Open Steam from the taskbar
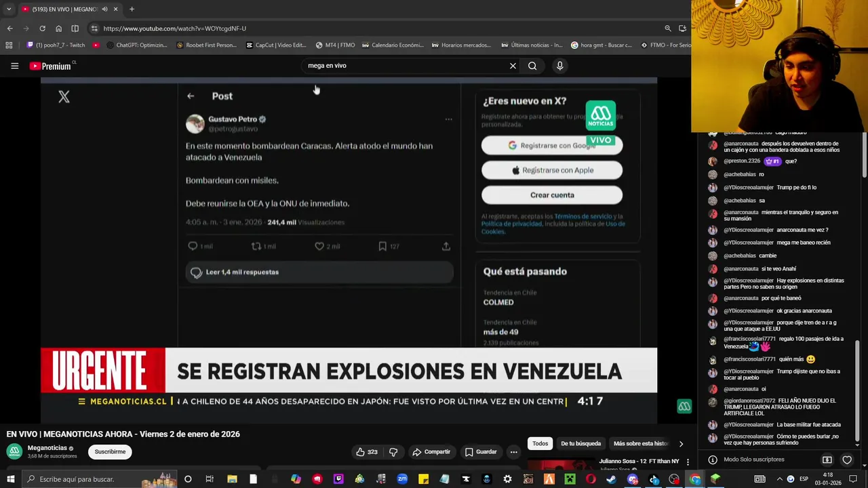Viewport: 868px width, 488px height. (x=612, y=479)
